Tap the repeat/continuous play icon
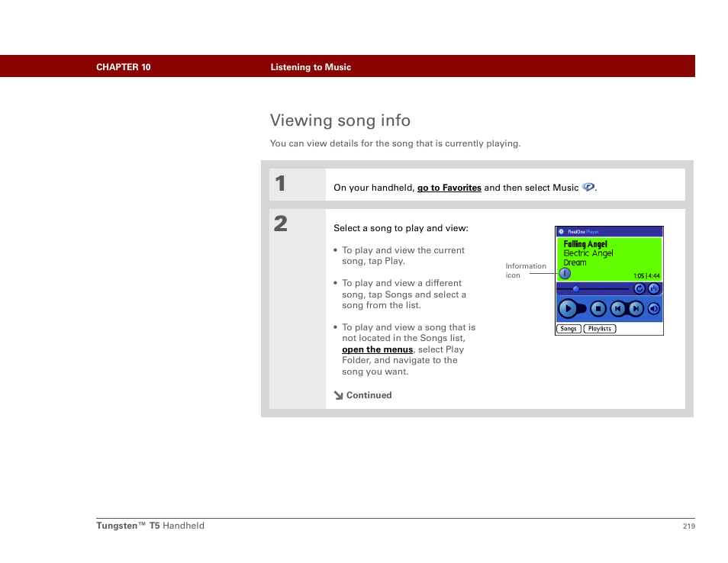728x563 pixels. (639, 288)
